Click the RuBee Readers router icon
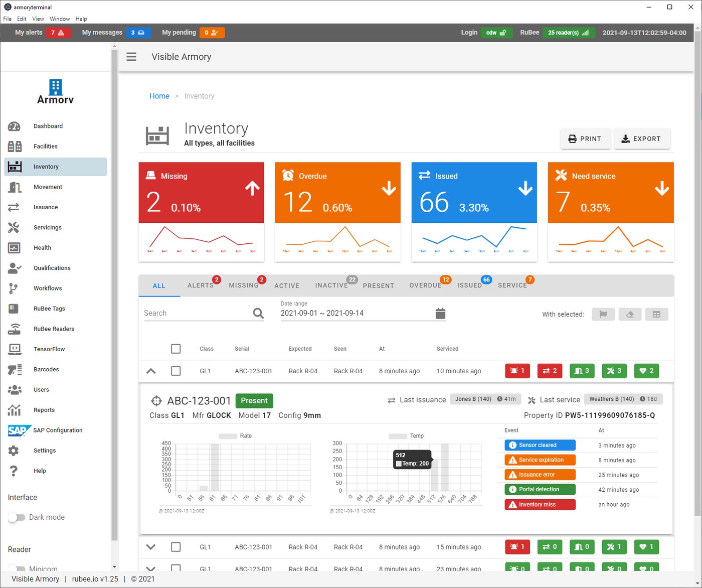This screenshot has width=702, height=588. [15, 329]
